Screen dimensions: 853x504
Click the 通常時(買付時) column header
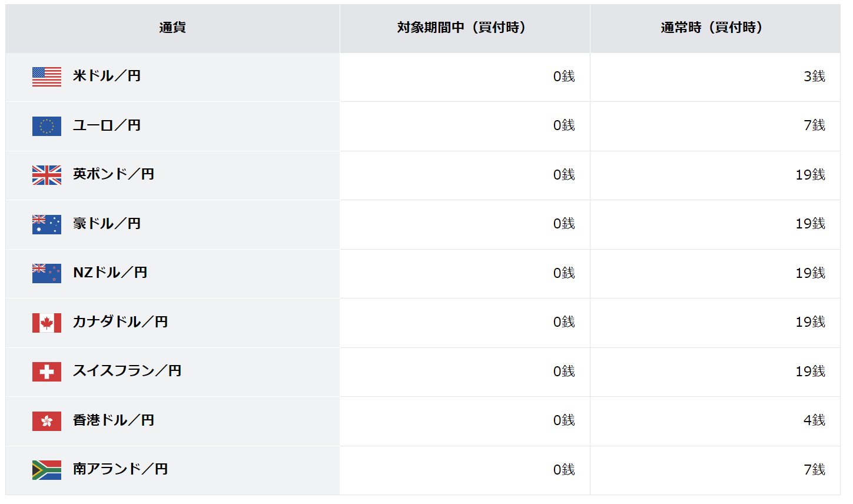pyautogui.click(x=712, y=28)
